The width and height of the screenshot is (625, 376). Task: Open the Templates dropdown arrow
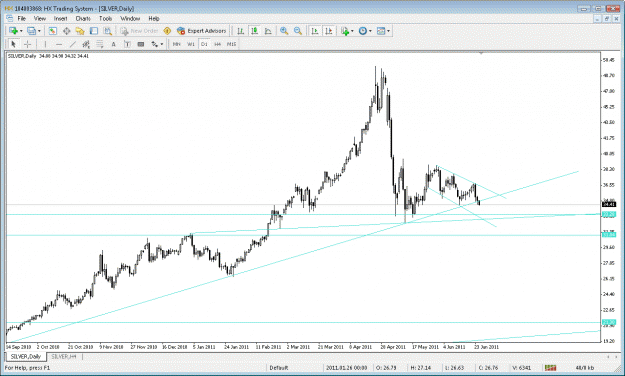click(388, 31)
